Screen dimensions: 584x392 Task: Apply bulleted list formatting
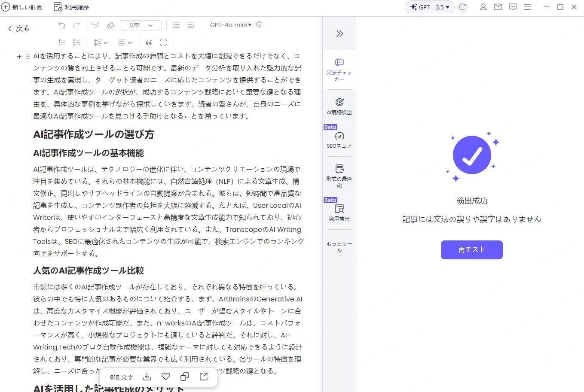(76, 43)
